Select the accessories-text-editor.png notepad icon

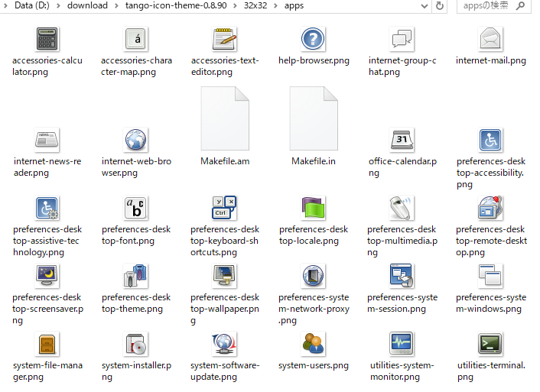[225, 39]
